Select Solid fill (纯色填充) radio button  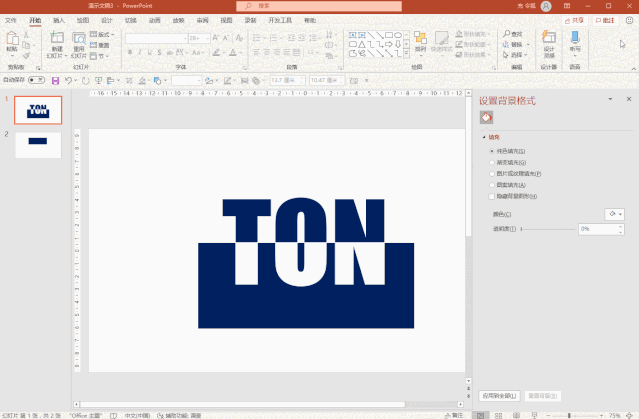point(491,151)
